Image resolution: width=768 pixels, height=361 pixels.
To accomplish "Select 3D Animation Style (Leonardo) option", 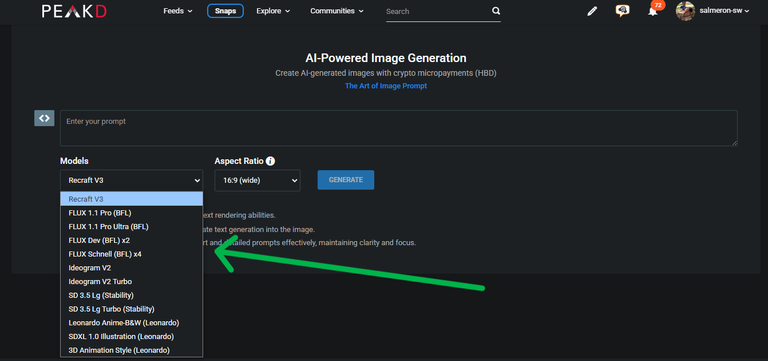I will [x=131, y=350].
